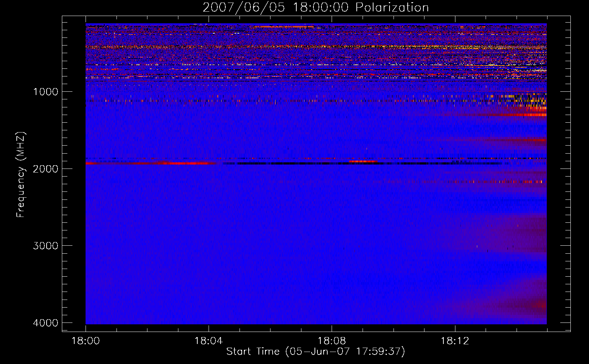This screenshot has height=364, width=589.
Task: Click the plot title '2007/06/05 18:00:00 Polarization'
Action: pyautogui.click(x=316, y=8)
